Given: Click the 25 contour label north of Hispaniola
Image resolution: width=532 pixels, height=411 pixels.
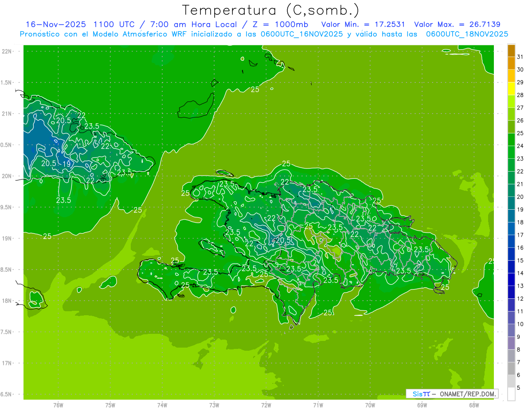Looking at the screenshot, I should tap(286, 164).
